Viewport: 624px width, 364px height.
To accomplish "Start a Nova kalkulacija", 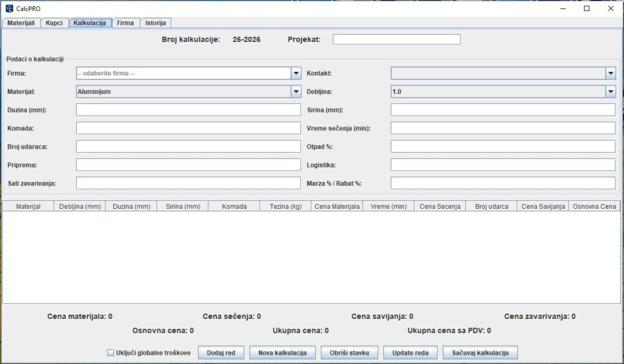I will coord(282,352).
